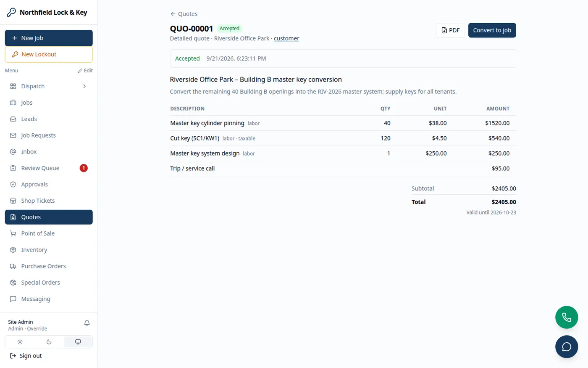Viewport: 588px width, 368px height.
Task: Open the Jobs page
Action: pyautogui.click(x=49, y=103)
